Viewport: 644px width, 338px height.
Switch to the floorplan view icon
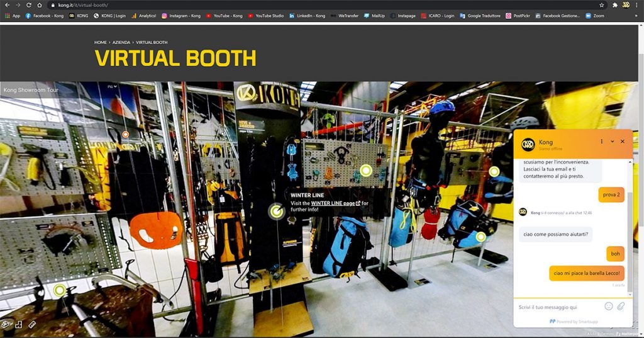click(x=18, y=324)
